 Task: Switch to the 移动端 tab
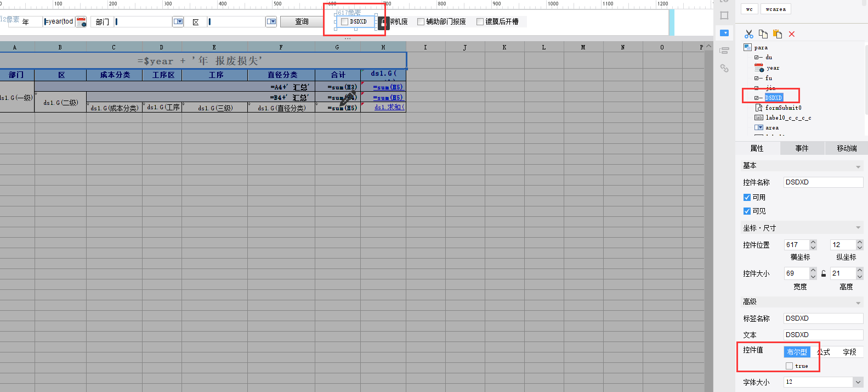pyautogui.click(x=847, y=148)
